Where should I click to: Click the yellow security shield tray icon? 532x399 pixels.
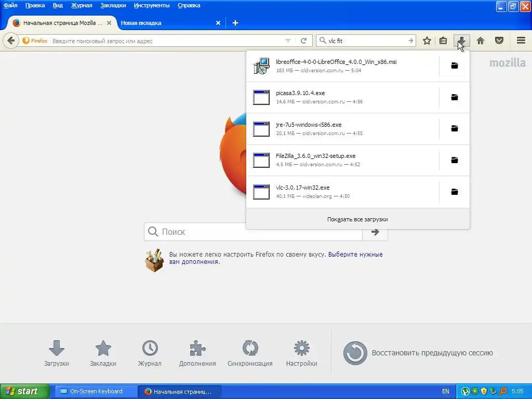(x=484, y=391)
